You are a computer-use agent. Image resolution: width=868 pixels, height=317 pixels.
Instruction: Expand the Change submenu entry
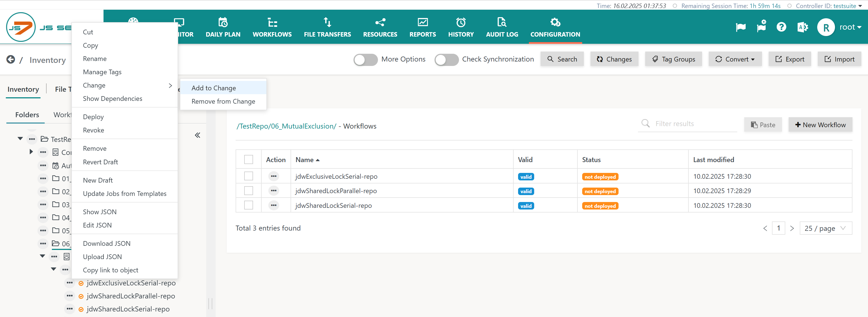(x=125, y=85)
